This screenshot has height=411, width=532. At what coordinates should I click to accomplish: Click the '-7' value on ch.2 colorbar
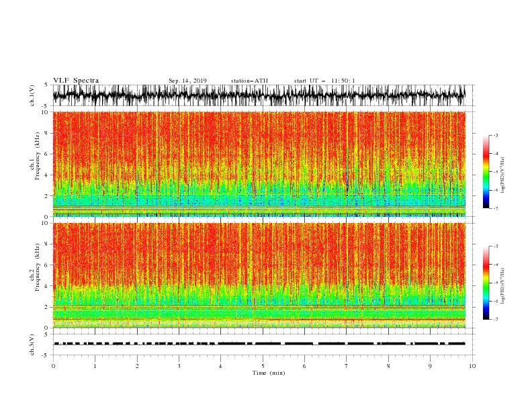click(x=496, y=319)
